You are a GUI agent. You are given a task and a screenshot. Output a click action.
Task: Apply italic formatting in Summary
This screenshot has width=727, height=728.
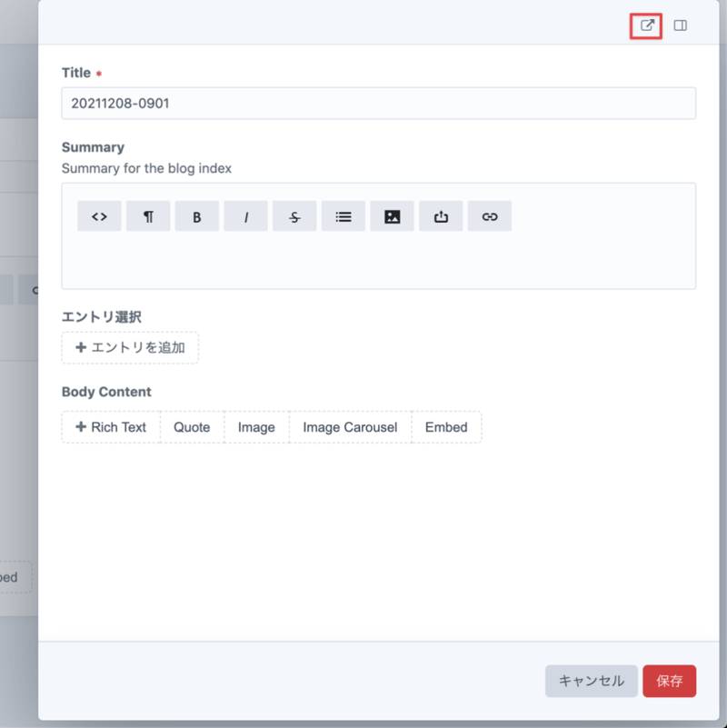[x=246, y=216]
